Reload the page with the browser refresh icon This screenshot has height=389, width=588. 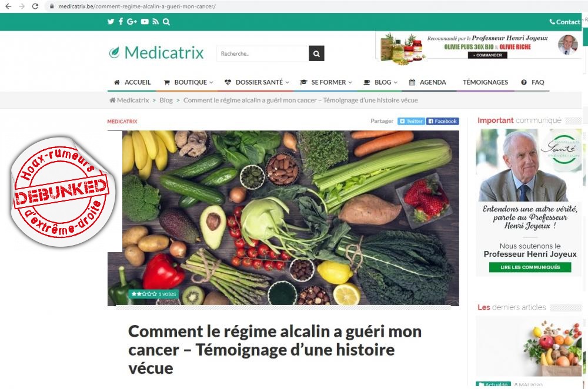35,6
